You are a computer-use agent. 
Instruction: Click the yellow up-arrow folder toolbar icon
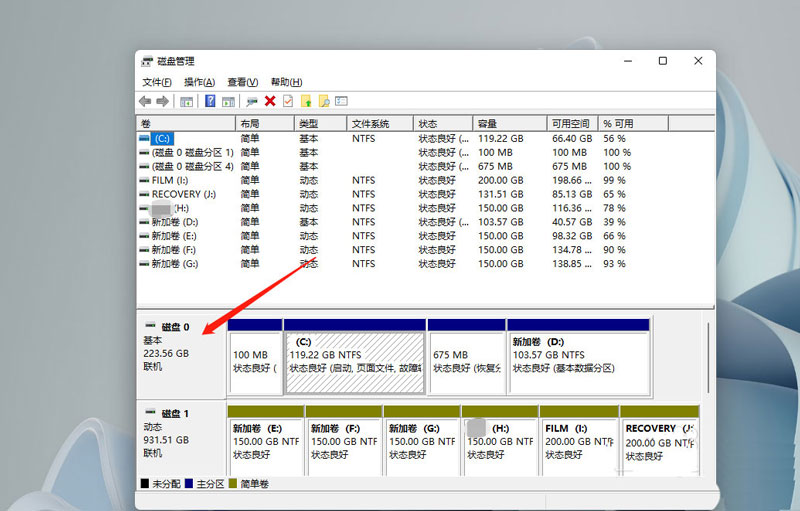[x=306, y=101]
